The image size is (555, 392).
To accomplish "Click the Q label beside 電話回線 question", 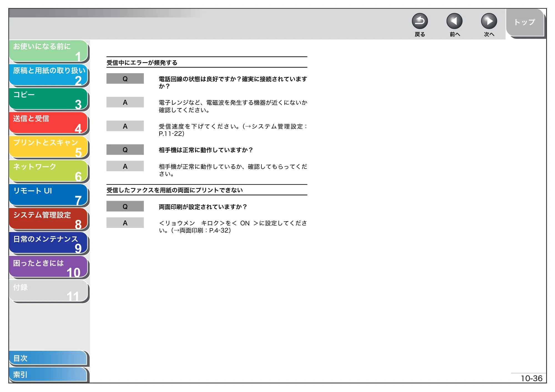I will tap(125, 79).
